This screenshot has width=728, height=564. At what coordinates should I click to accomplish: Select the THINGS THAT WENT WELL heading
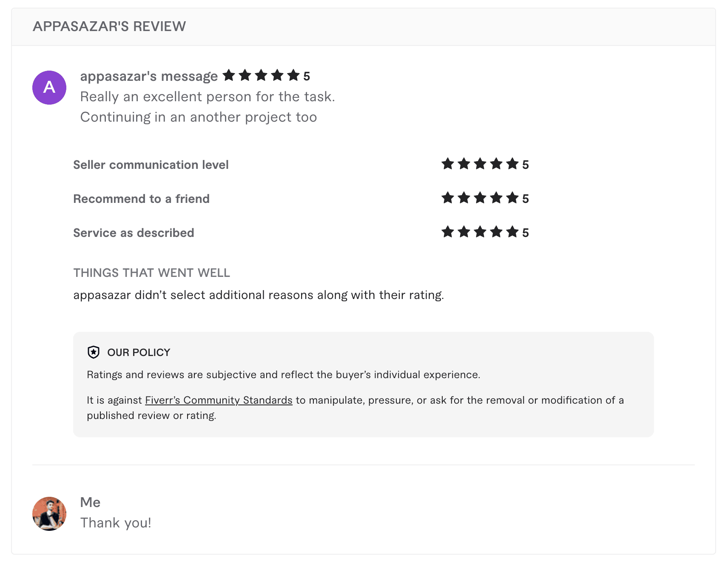[151, 273]
